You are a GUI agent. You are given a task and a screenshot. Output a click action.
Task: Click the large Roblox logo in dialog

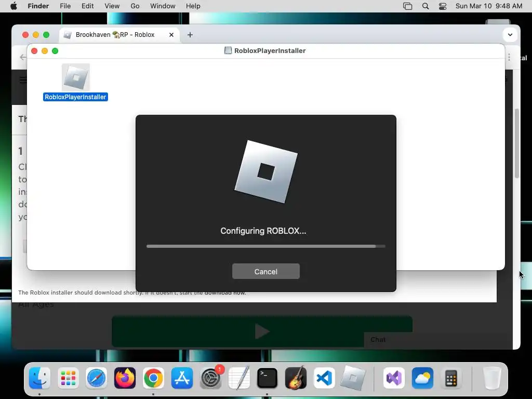tap(266, 171)
